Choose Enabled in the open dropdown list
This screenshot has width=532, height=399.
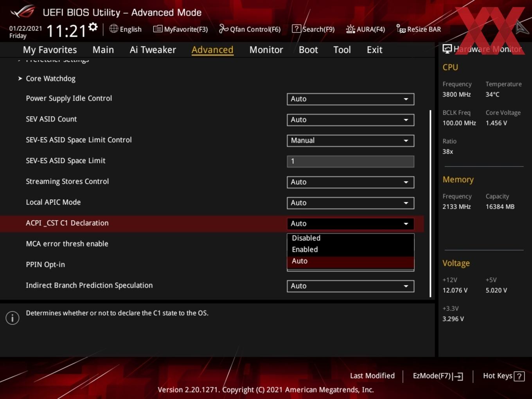click(x=350, y=250)
